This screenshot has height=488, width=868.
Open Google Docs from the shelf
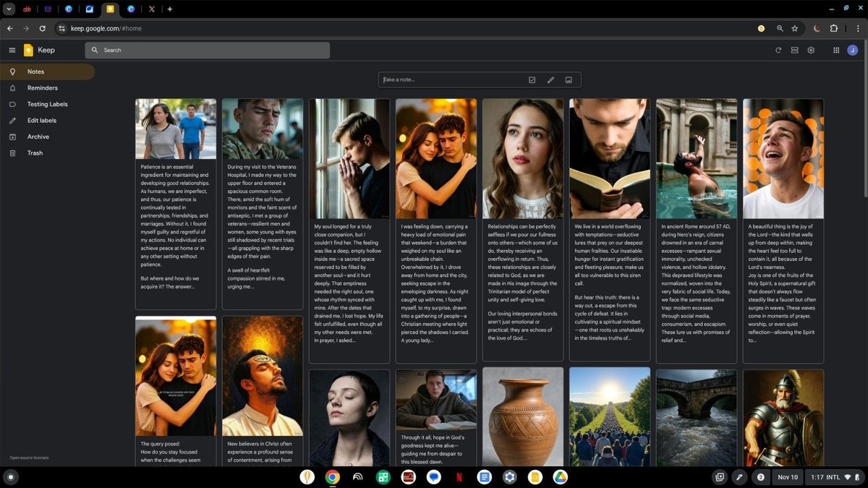[485, 477]
